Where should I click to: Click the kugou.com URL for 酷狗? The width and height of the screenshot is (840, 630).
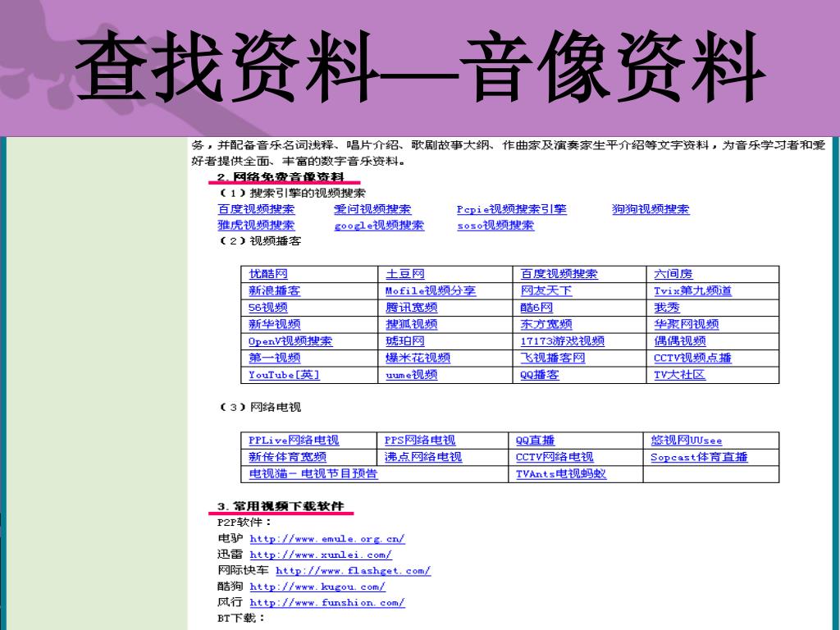tap(317, 587)
